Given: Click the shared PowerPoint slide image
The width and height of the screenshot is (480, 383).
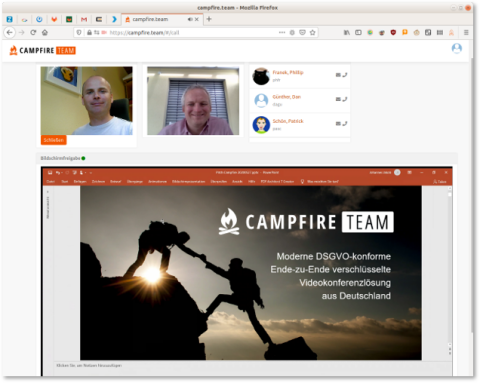Looking at the screenshot, I should click(251, 273).
